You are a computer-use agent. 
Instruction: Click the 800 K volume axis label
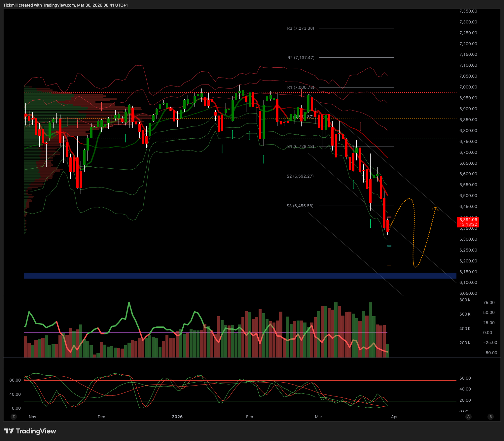(465, 300)
